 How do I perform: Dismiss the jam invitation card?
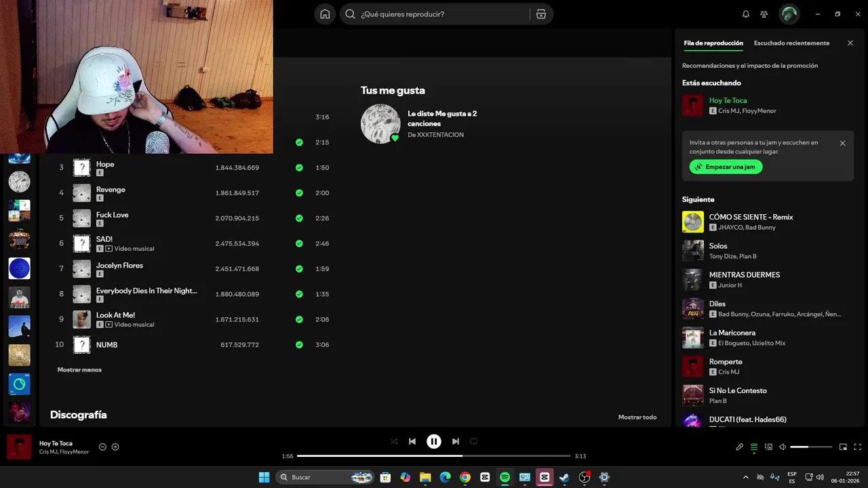(842, 143)
